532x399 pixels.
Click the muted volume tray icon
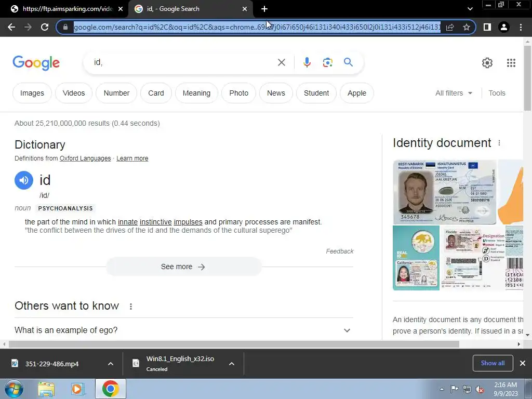[480, 390]
